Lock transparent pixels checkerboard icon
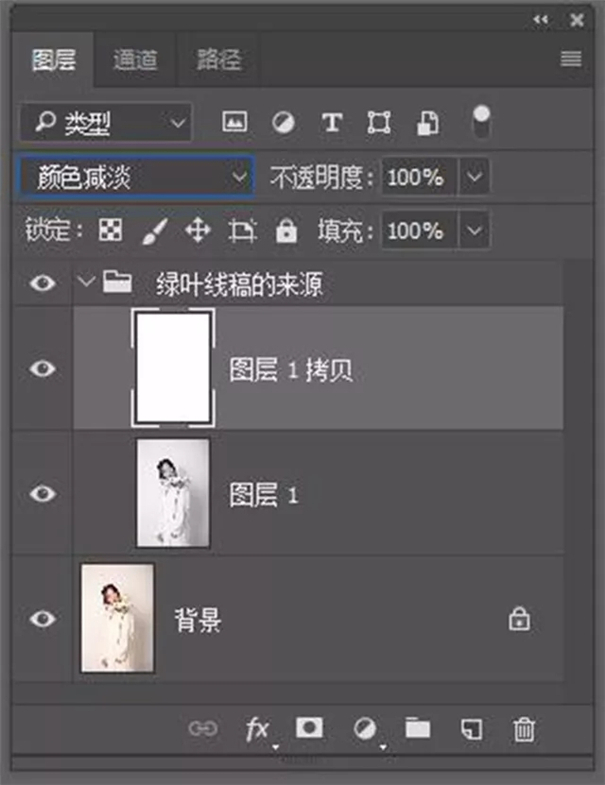Image resolution: width=605 pixels, height=785 pixels. pos(110,230)
